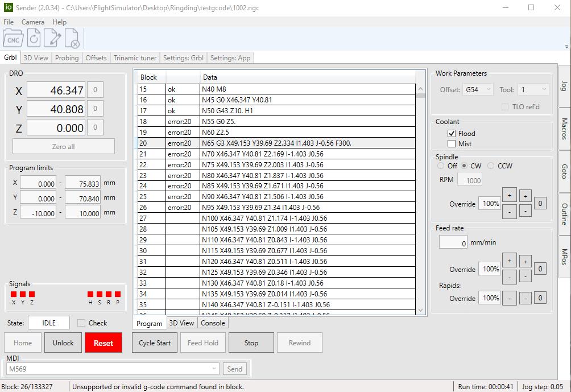Click the G-code list vertical scrollbar
The width and height of the screenshot is (571, 392).
pyautogui.click(x=421, y=199)
